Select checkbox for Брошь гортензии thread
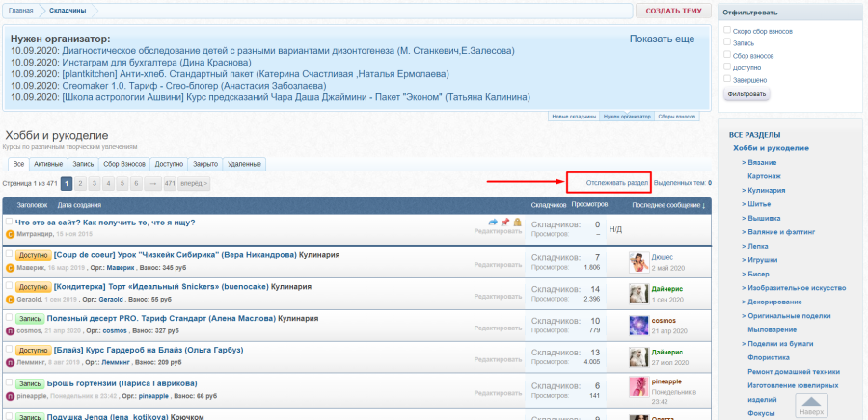Screen dimensions: 868x420 [9, 382]
